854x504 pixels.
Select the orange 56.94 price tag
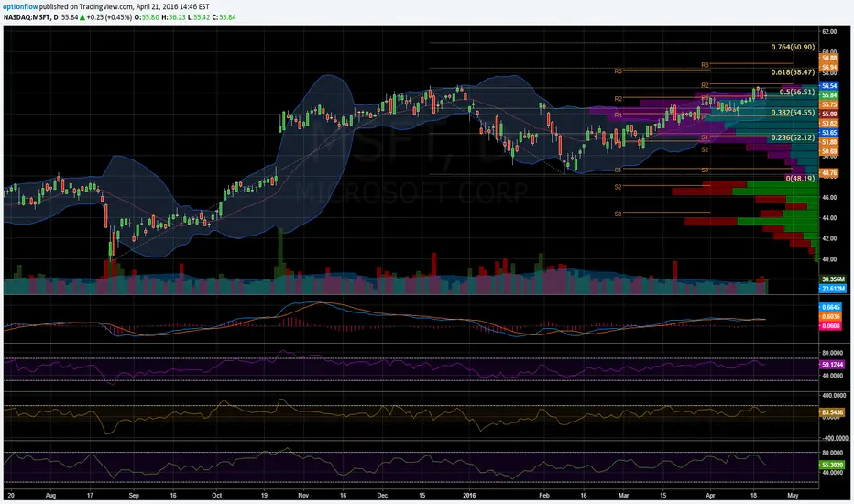(x=829, y=67)
